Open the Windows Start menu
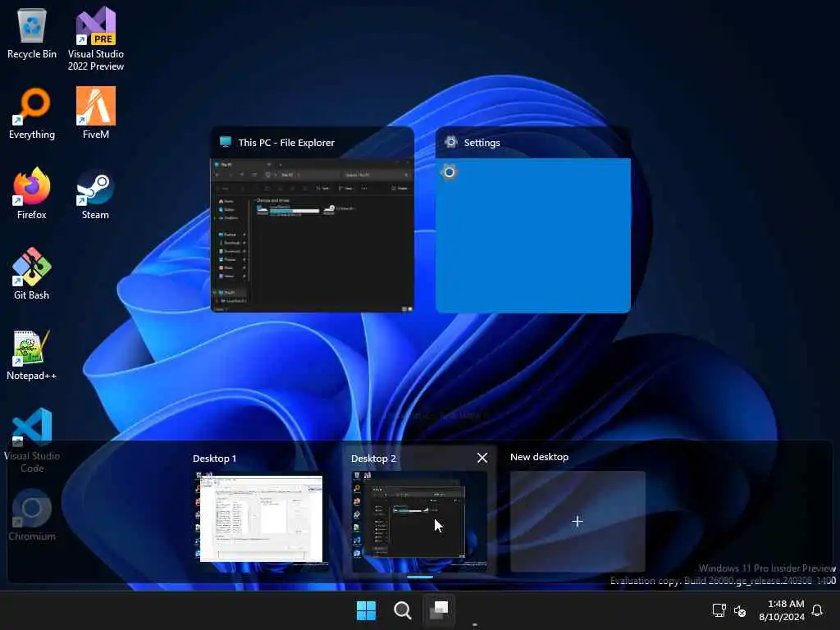 click(367, 610)
